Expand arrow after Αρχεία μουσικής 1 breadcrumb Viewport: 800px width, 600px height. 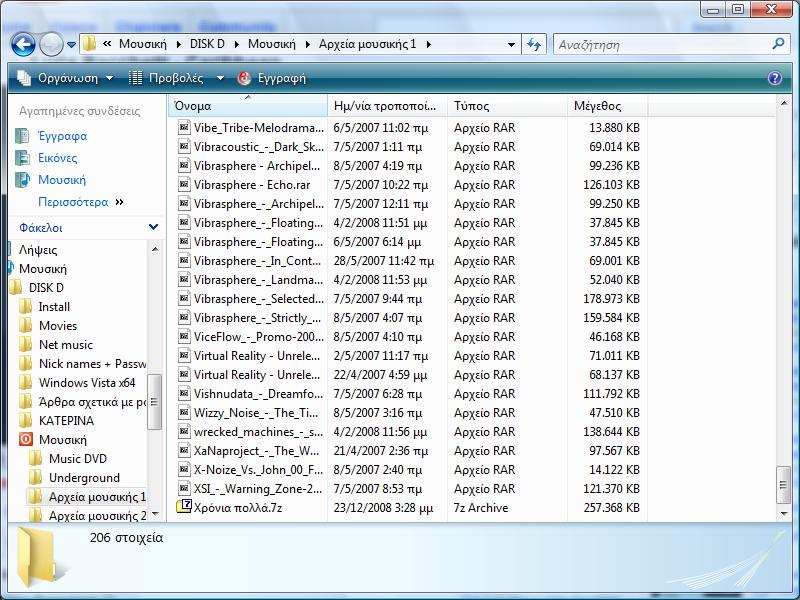[x=429, y=44]
